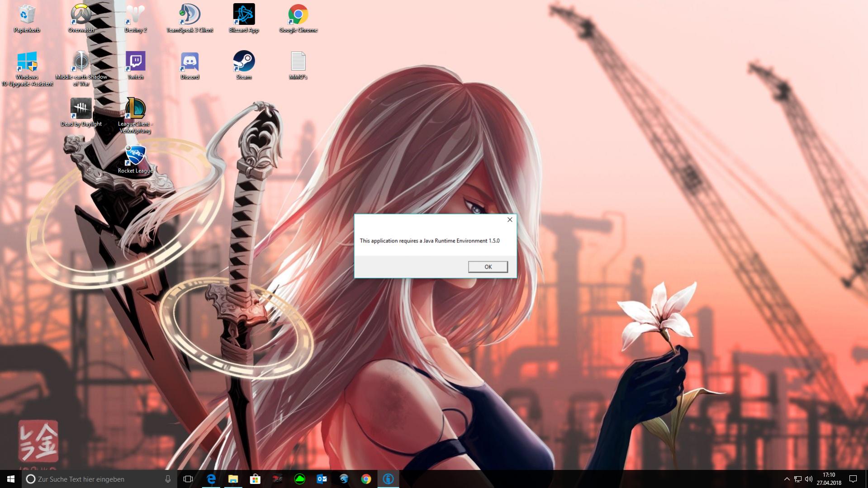Select the Dead by Daylight shortcut
The width and height of the screenshot is (868, 488).
81,113
